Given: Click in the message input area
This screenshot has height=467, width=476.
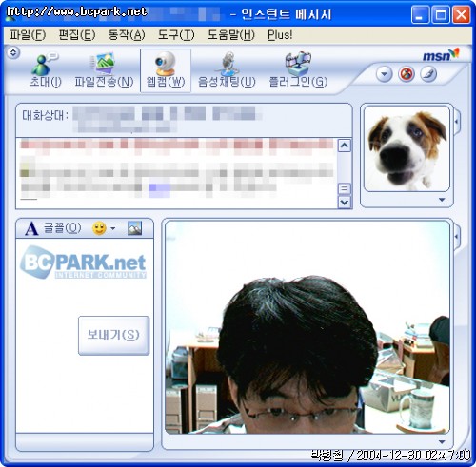Looking at the screenshot, I should tap(85, 336).
